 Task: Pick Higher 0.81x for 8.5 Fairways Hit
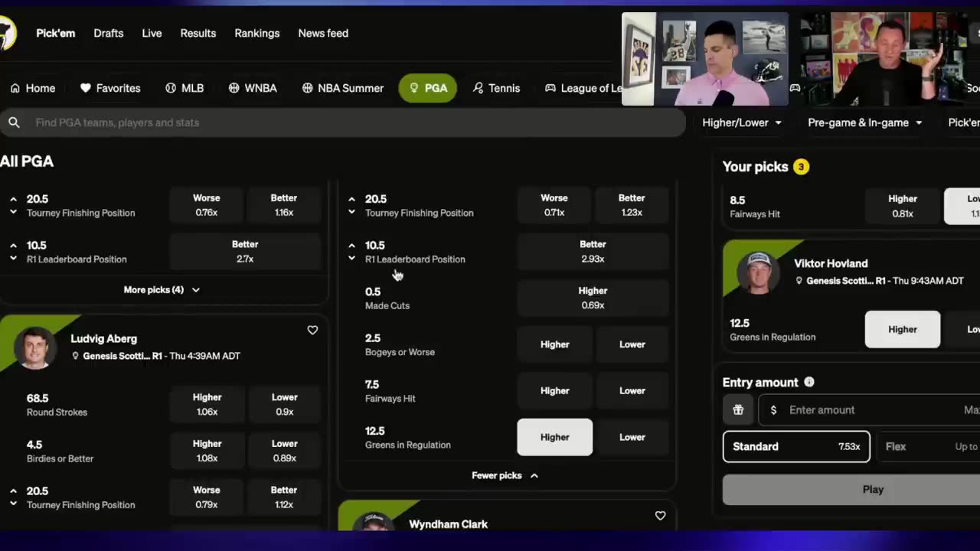(903, 206)
